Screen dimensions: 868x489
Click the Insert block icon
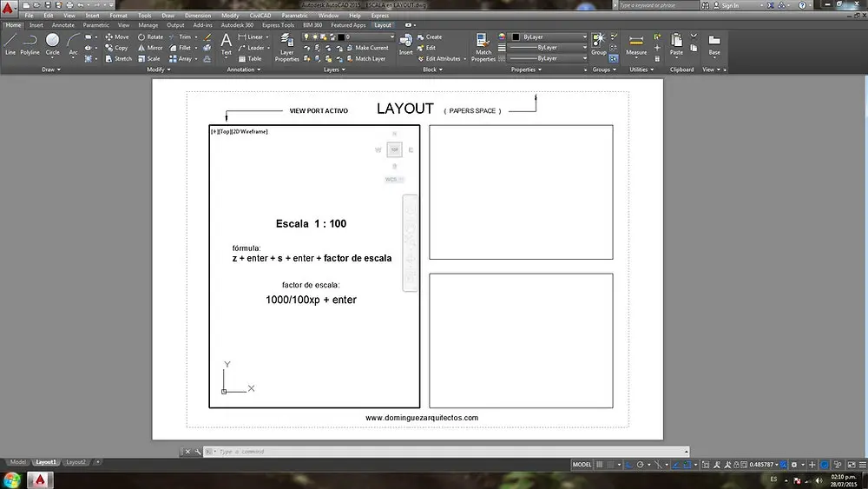405,43
